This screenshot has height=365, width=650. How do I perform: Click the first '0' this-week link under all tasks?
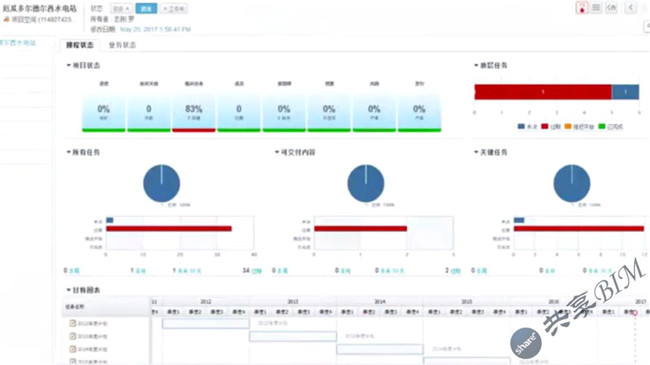[x=74, y=271]
